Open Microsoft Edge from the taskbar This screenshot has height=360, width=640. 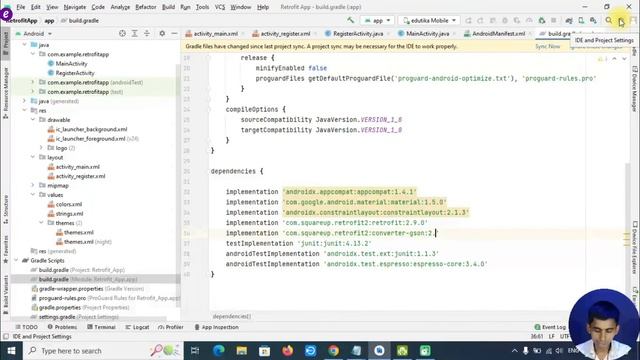[x=218, y=351]
